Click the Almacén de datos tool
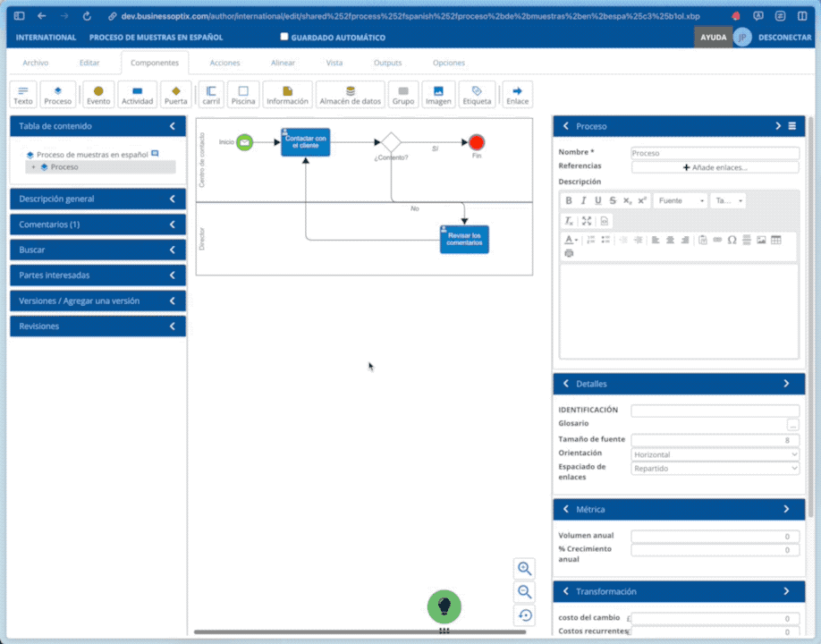The image size is (821, 644). [351, 95]
